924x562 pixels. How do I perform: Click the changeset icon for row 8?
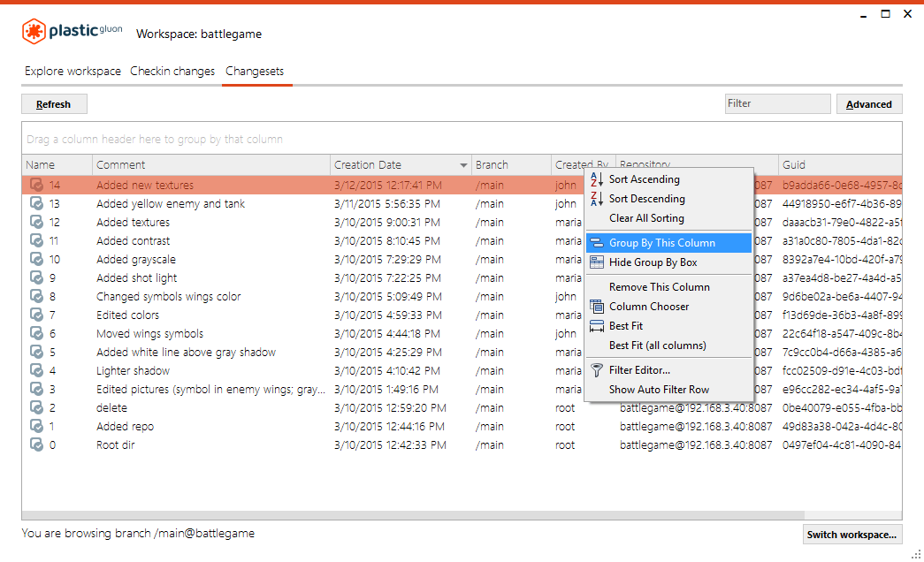click(36, 296)
